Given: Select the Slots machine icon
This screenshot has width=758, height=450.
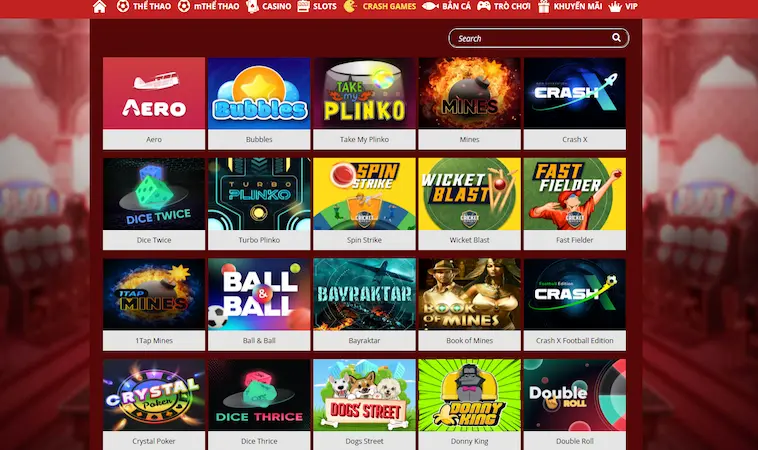Looking at the screenshot, I should [x=304, y=6].
